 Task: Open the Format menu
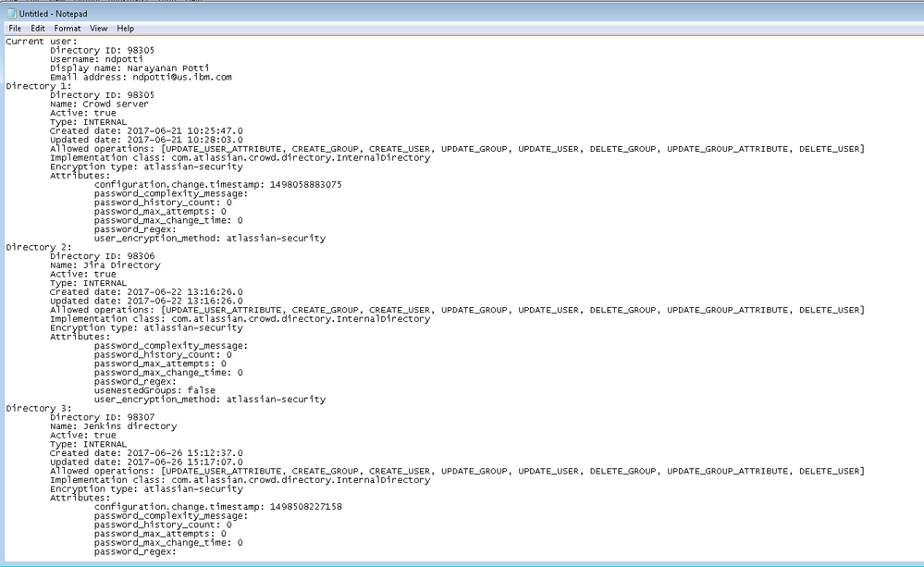(68, 29)
